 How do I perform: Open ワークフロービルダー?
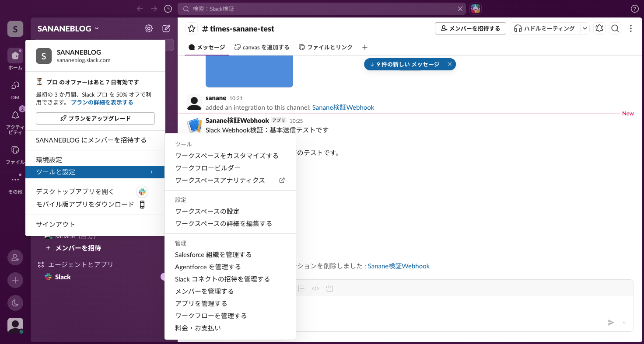click(230, 168)
